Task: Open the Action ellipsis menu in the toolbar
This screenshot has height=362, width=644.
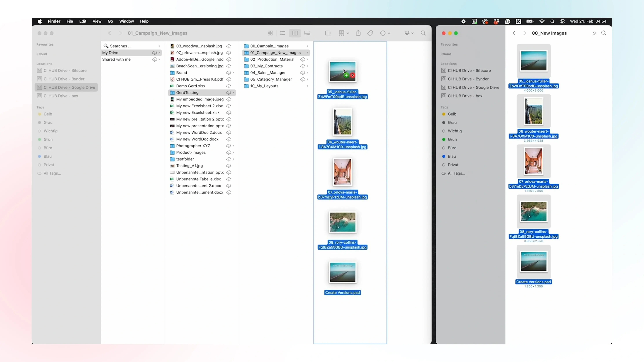Action: click(385, 33)
